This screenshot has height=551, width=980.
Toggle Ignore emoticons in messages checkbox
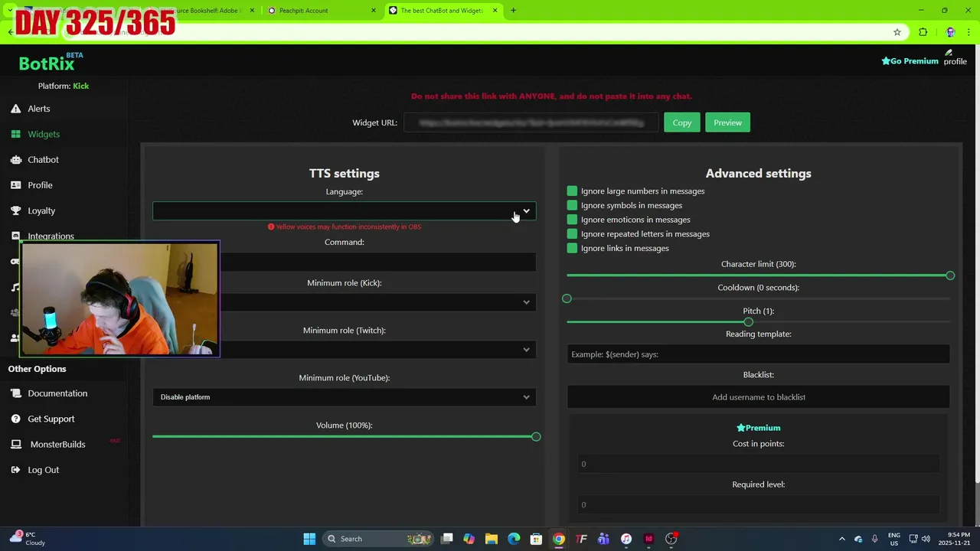[572, 220]
